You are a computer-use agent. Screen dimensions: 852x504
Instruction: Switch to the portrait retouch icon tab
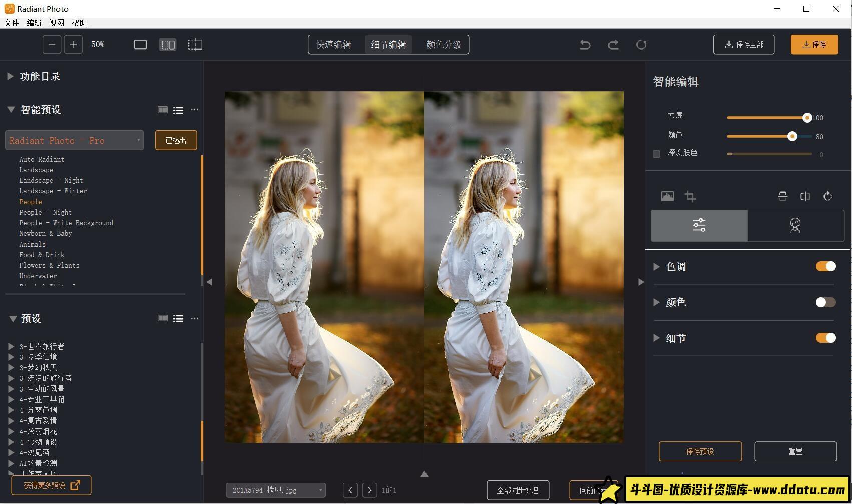795,225
